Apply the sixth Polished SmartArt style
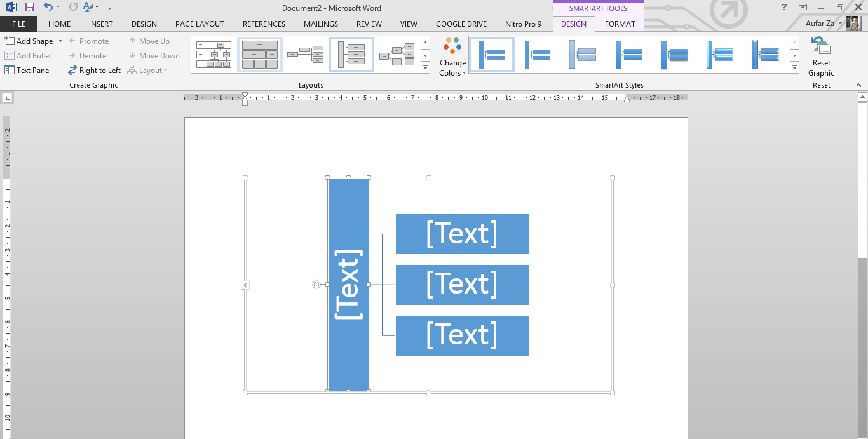Screen dimensions: 868x439 (721, 55)
